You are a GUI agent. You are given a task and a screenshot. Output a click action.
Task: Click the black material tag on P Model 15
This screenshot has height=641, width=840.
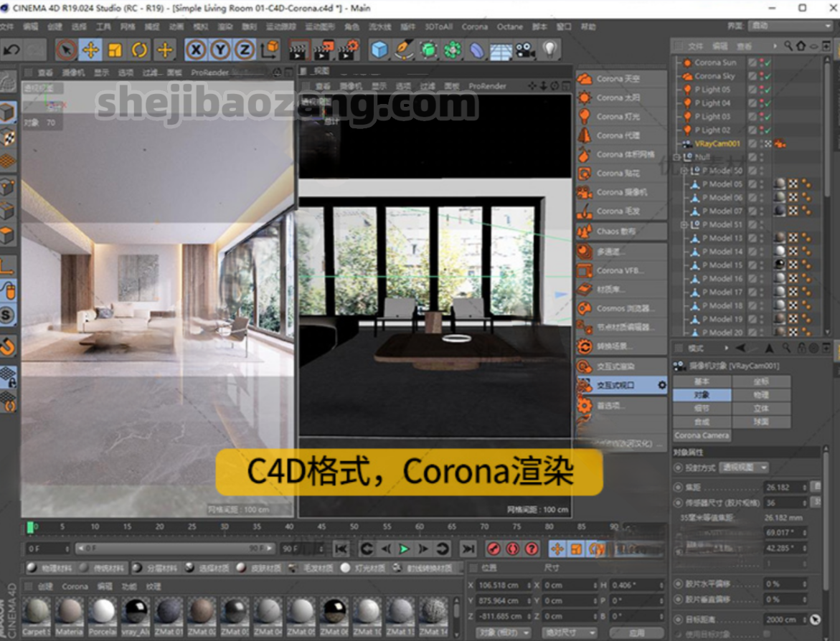pos(780,265)
